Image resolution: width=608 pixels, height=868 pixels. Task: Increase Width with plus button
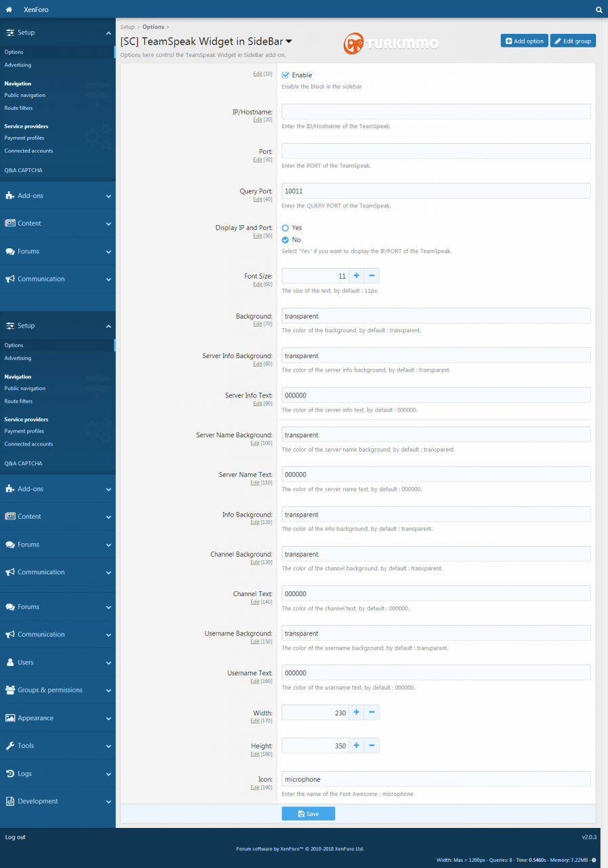tap(357, 713)
